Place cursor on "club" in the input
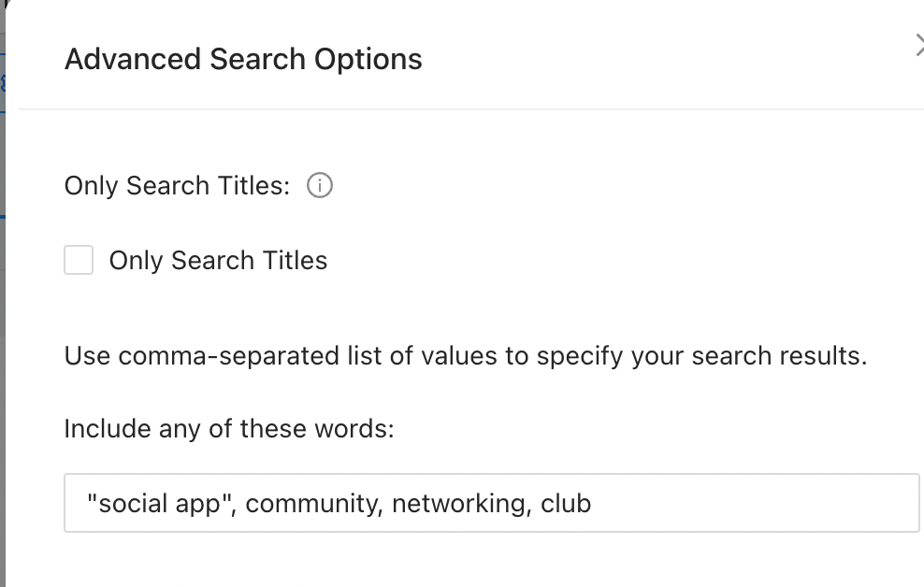 click(566, 504)
